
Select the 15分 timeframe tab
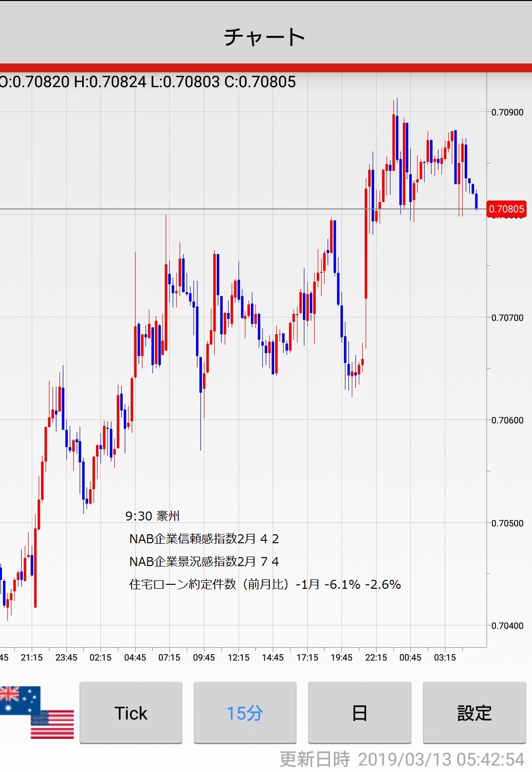click(x=245, y=713)
